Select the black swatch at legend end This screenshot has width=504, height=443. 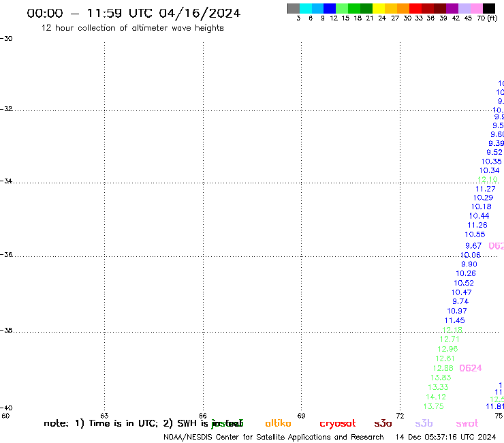coord(489,8)
